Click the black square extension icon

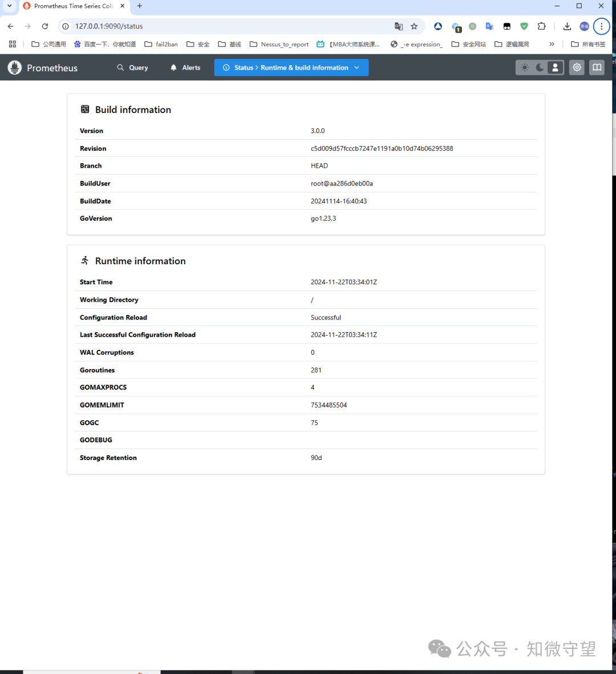[507, 26]
